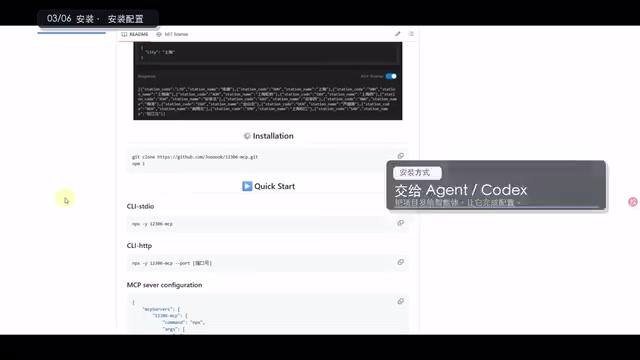Click the npx -y 12306-mcp command text
The image size is (640, 360).
[x=152, y=224]
